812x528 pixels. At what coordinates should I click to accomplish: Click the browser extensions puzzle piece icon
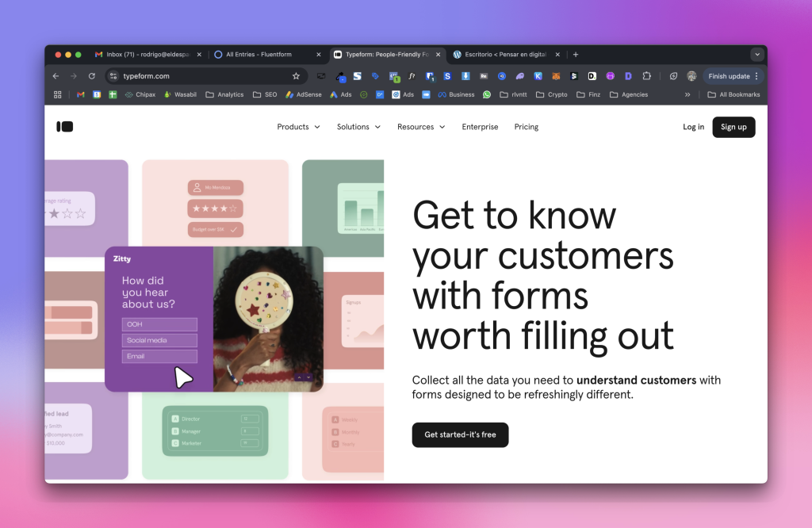coord(646,76)
